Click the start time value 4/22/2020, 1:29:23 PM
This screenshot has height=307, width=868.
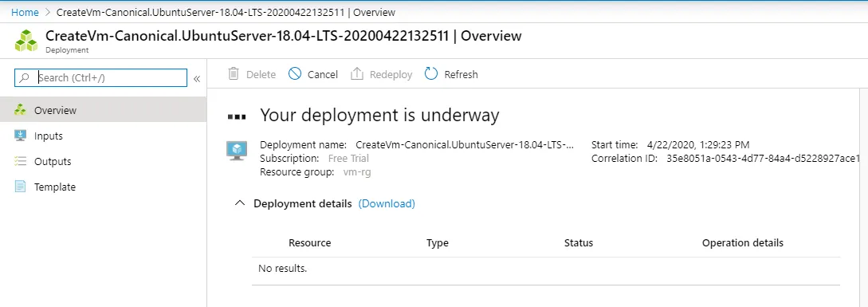(x=698, y=144)
